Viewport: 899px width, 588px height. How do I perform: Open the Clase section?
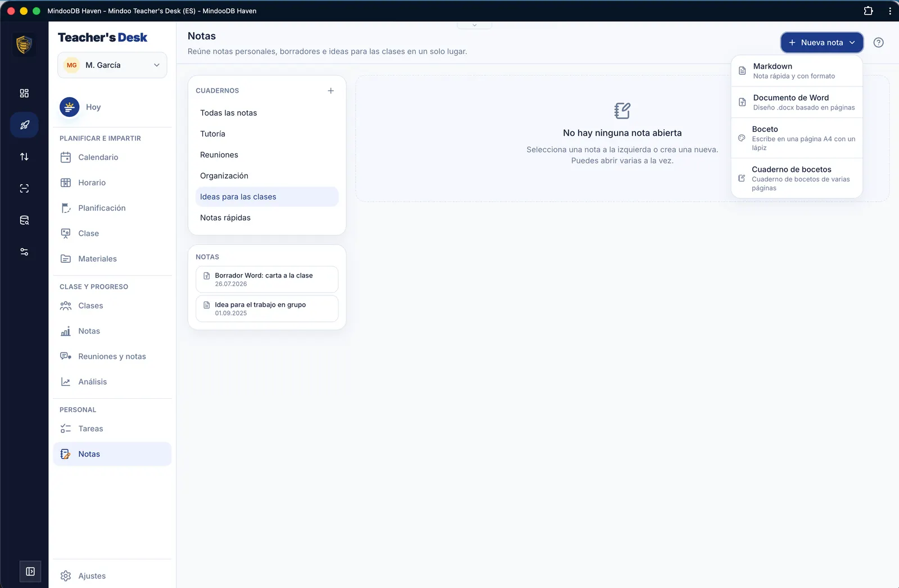112,234
